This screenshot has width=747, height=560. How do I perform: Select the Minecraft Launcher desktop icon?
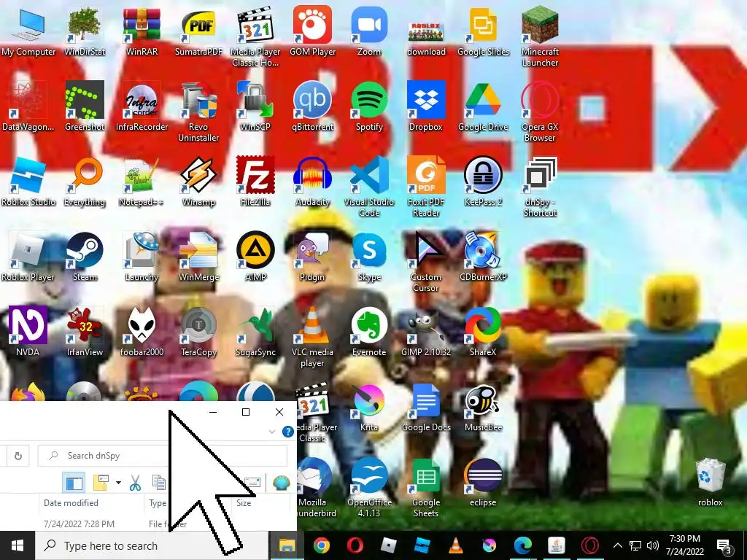coord(540,36)
